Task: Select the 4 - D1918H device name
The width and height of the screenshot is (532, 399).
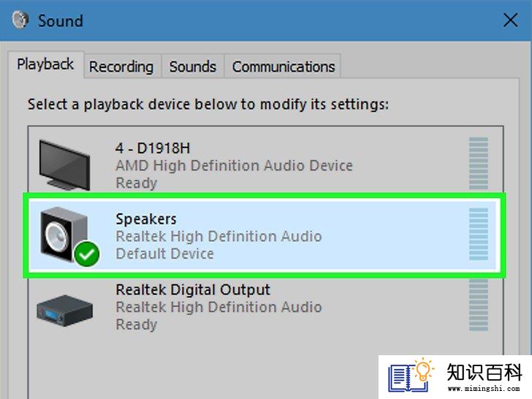Action: tap(153, 148)
